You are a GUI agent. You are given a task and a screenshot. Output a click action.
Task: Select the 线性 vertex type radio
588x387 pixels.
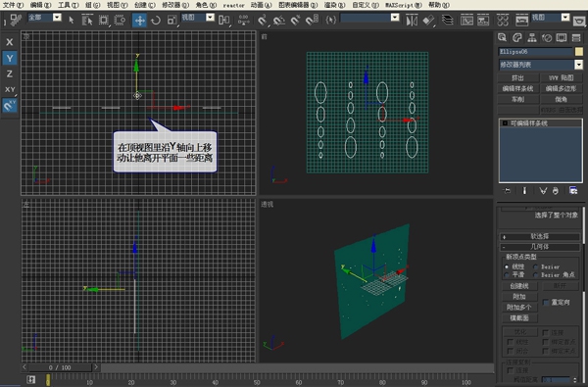(x=507, y=266)
